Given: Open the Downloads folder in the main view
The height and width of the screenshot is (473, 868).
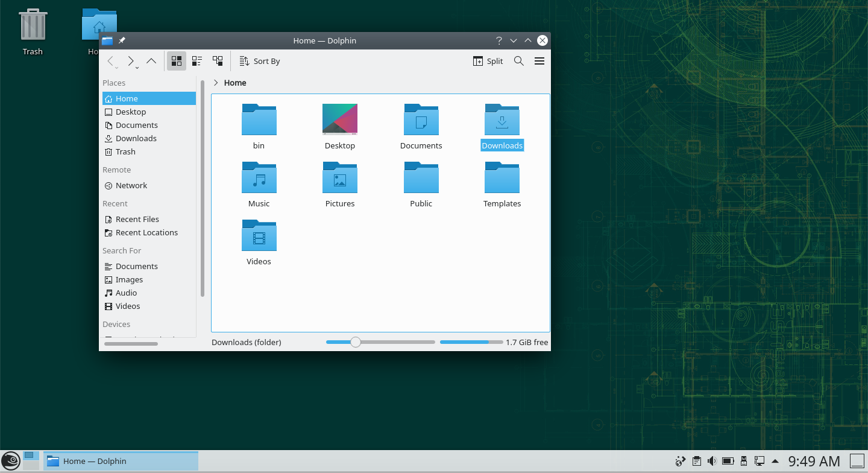Looking at the screenshot, I should point(502,119).
